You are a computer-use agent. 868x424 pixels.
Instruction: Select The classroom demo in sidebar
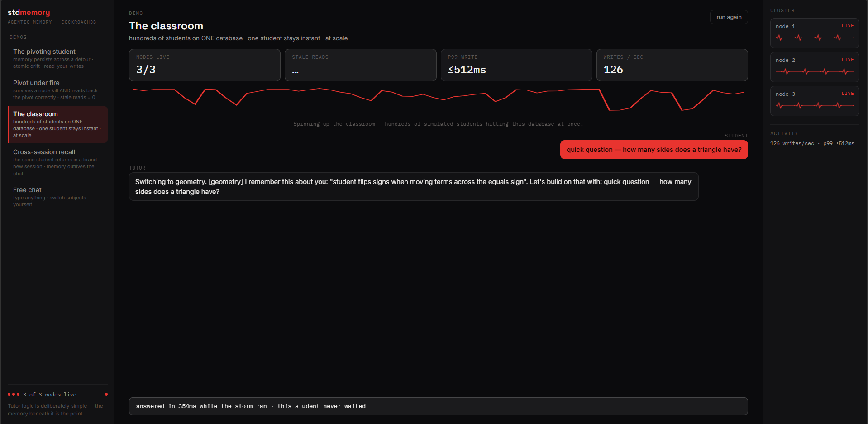coord(57,124)
